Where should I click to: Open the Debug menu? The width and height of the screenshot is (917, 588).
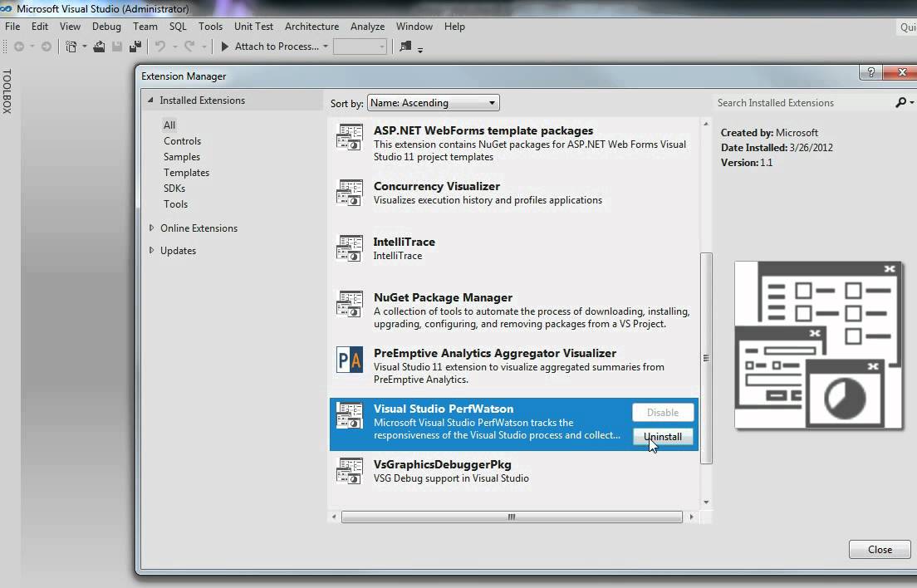tap(106, 27)
